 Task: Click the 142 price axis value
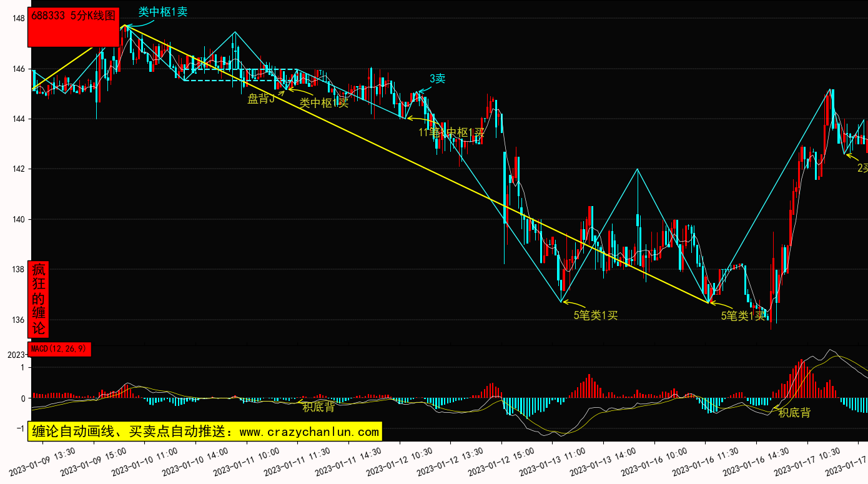click(17, 169)
